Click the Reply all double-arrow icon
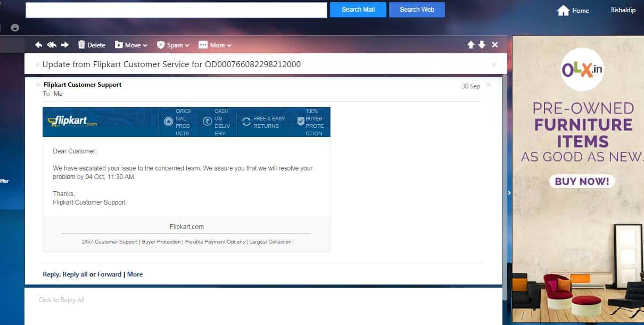Image resolution: width=644 pixels, height=325 pixels. tap(52, 45)
